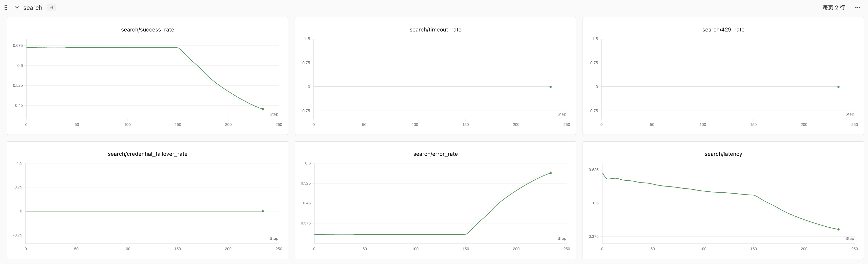Click end data point on credential_failover_rate chart
Image resolution: width=868 pixels, height=264 pixels.
[x=263, y=211]
